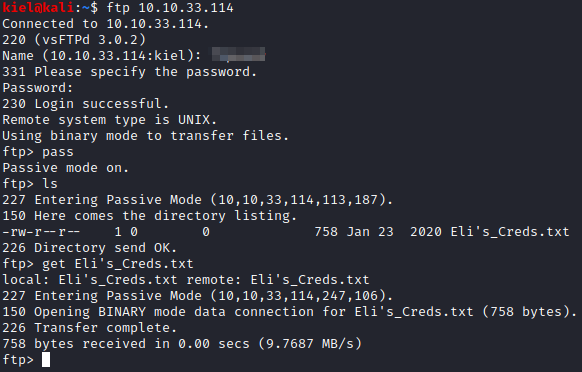Click the '230 Login successful.' line
The image size is (582, 372).
[85, 104]
